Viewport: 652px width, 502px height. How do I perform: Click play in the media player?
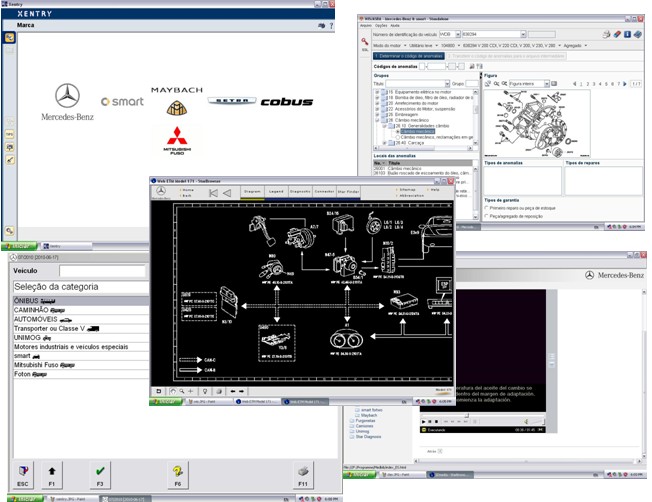(424, 421)
